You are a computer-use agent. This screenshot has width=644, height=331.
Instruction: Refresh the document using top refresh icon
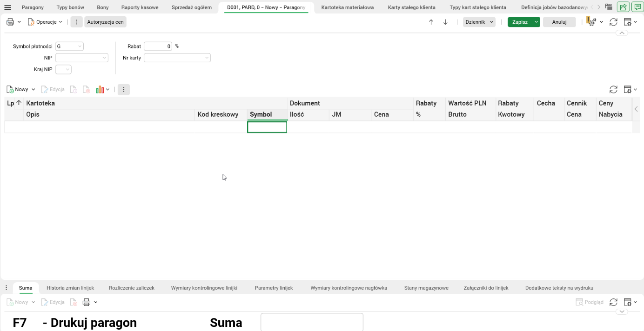pyautogui.click(x=613, y=22)
